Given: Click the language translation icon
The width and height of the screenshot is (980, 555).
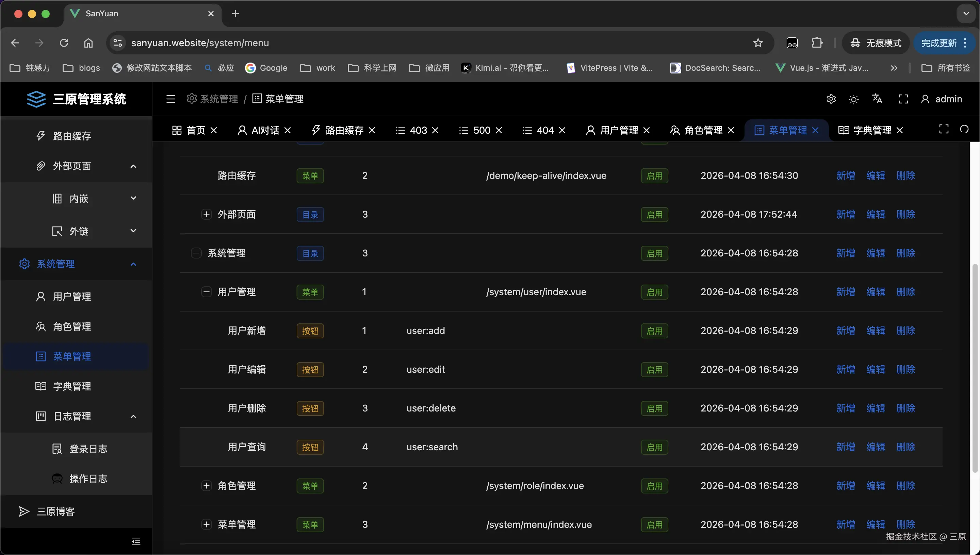Looking at the screenshot, I should (877, 99).
